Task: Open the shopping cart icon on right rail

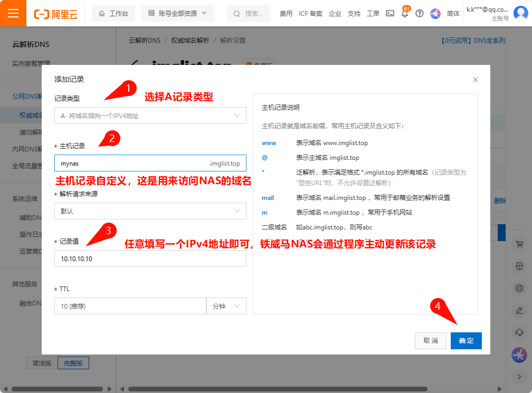Action: (x=519, y=244)
